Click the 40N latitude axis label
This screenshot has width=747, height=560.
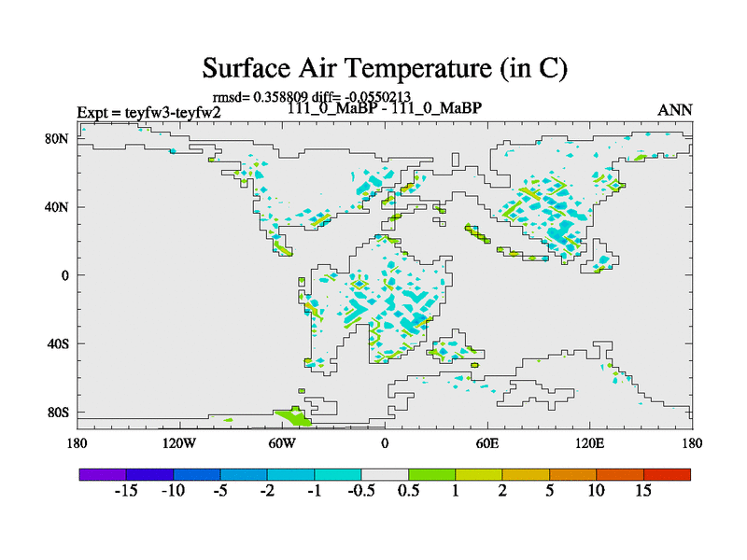58,206
